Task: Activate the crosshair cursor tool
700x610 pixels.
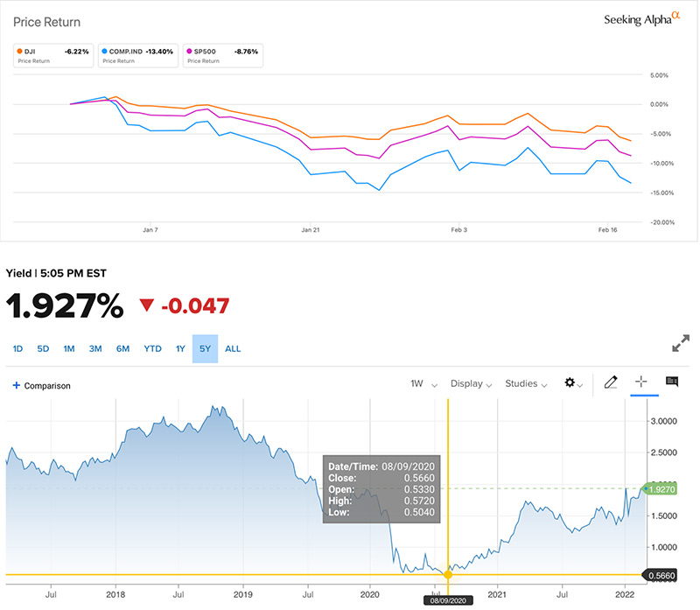Action: pos(640,382)
